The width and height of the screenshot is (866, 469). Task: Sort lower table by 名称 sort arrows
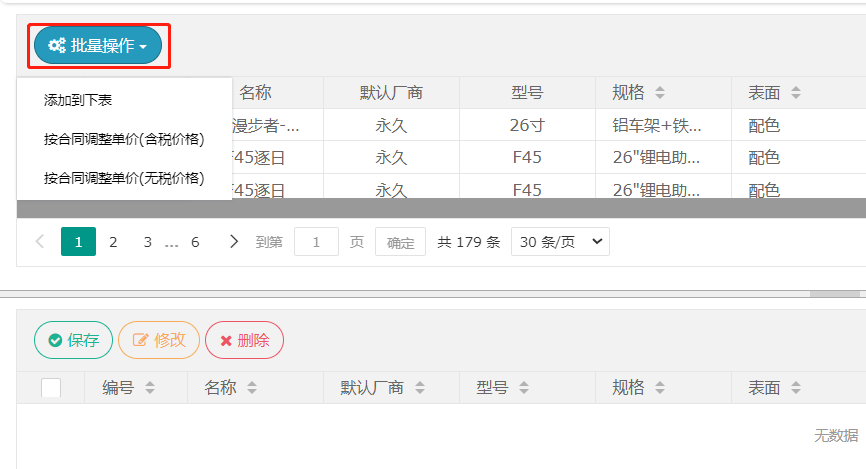(252, 388)
